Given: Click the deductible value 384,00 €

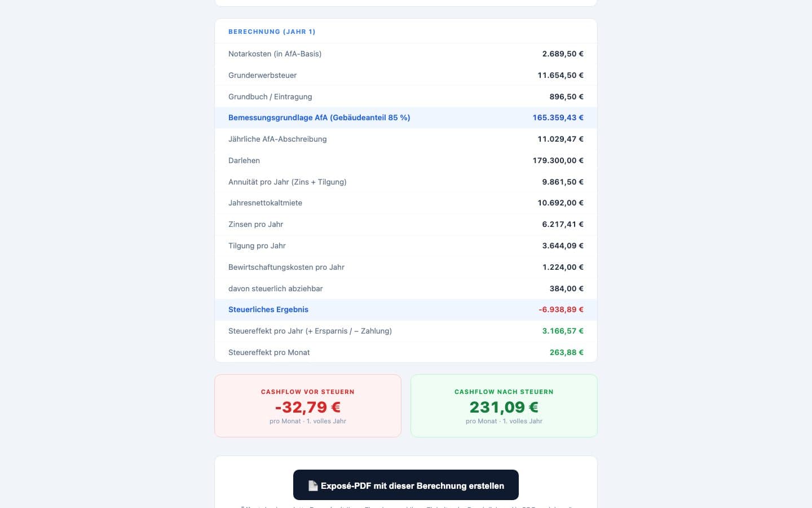Looking at the screenshot, I should tap(567, 288).
